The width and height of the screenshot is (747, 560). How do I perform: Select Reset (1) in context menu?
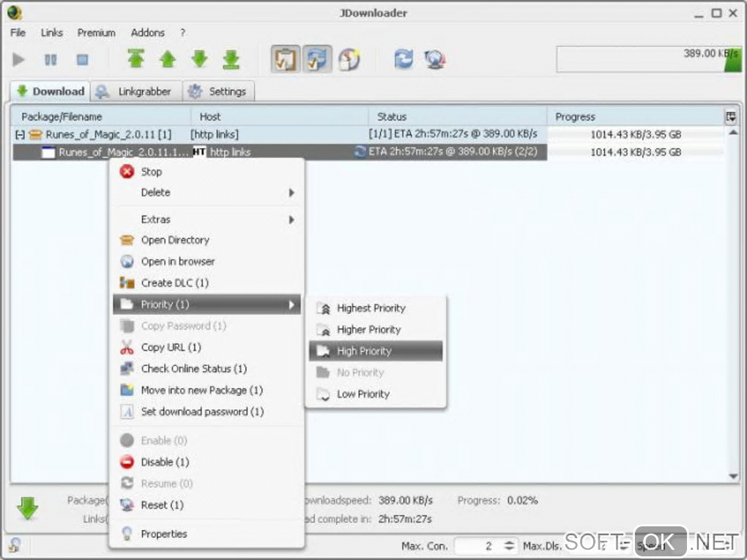click(207, 505)
